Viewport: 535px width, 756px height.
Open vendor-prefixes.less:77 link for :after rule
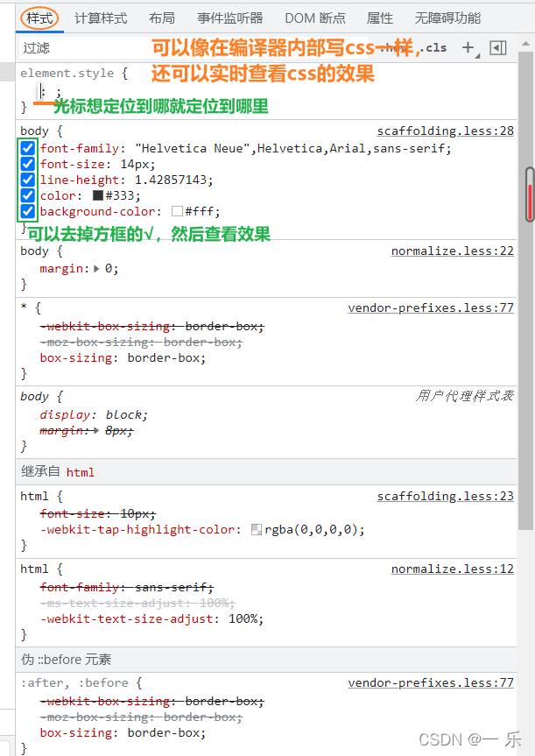pyautogui.click(x=431, y=683)
